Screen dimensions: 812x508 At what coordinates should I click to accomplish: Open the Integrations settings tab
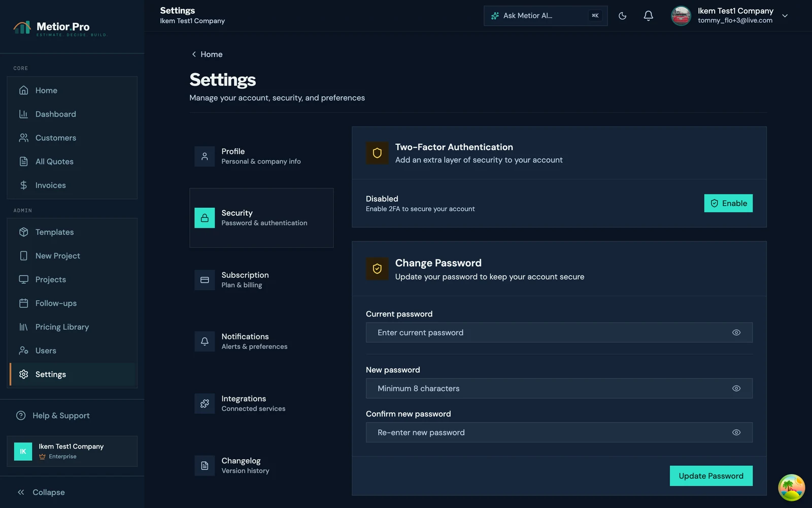[x=261, y=403]
